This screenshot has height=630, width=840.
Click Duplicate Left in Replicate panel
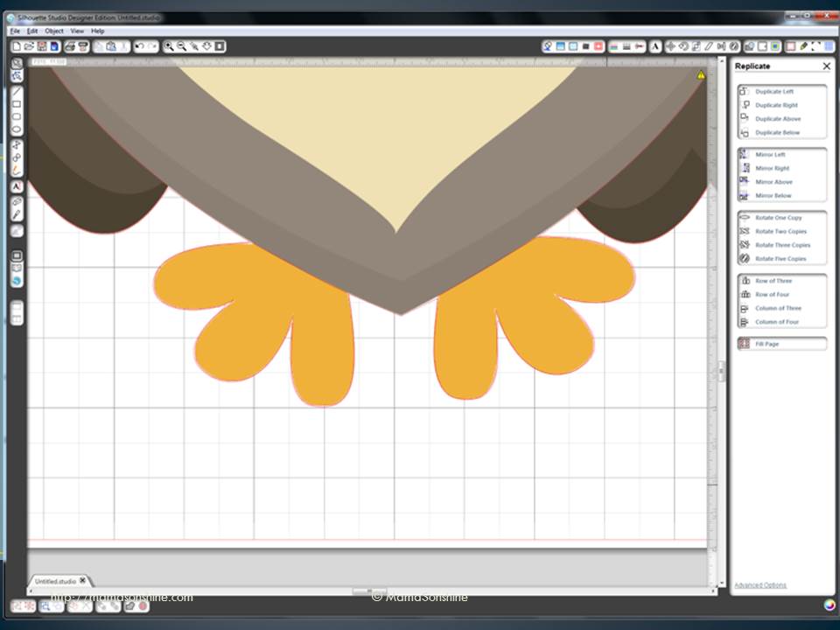pos(774,91)
